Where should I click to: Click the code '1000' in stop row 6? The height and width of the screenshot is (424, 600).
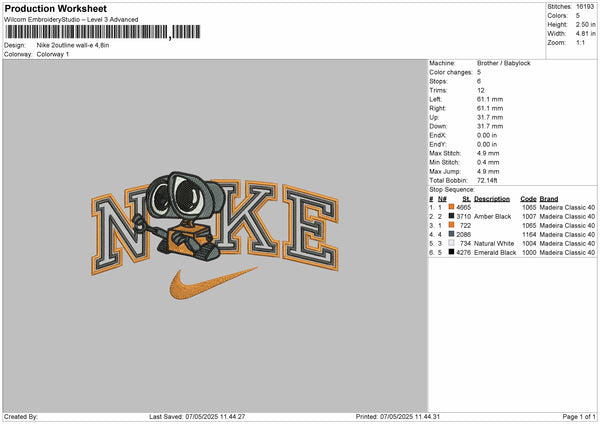tap(529, 253)
